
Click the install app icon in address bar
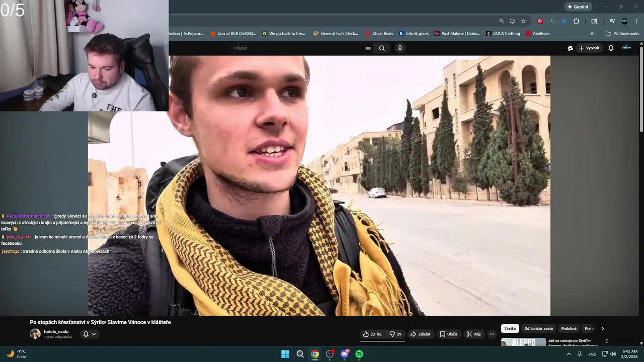pyautogui.click(x=512, y=21)
